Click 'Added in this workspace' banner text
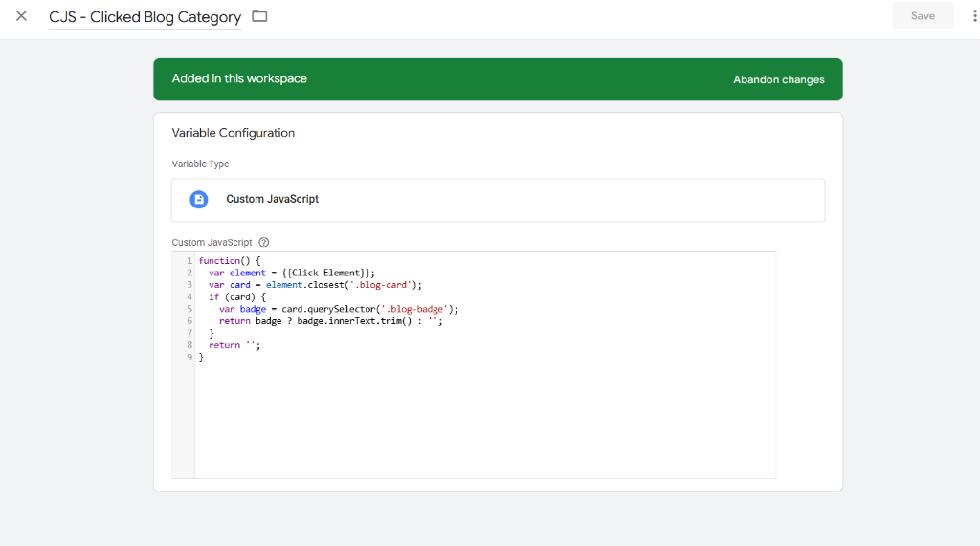 (x=239, y=78)
